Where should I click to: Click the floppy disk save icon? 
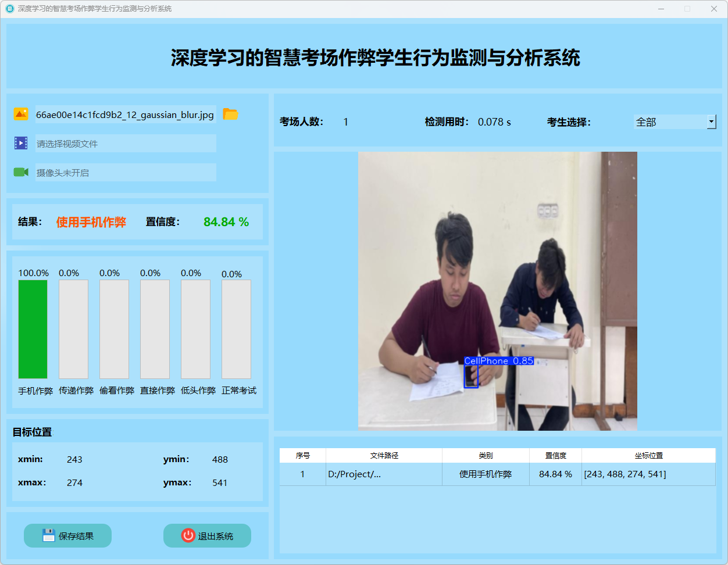49,535
